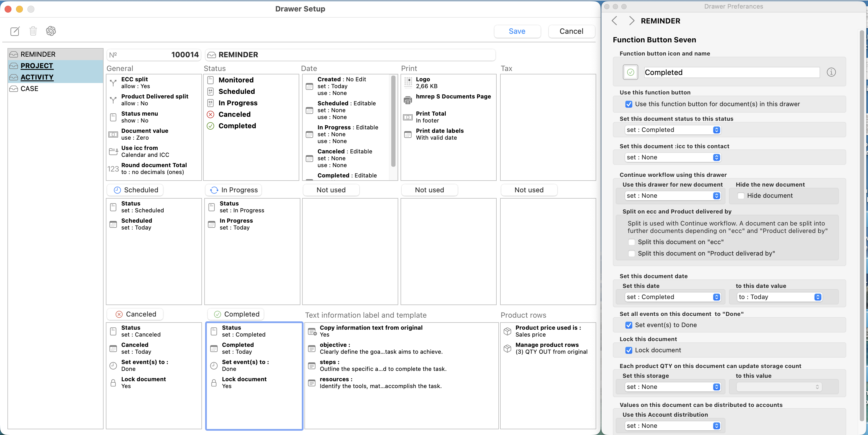Click red Canceled status icon in Status list

(x=211, y=114)
